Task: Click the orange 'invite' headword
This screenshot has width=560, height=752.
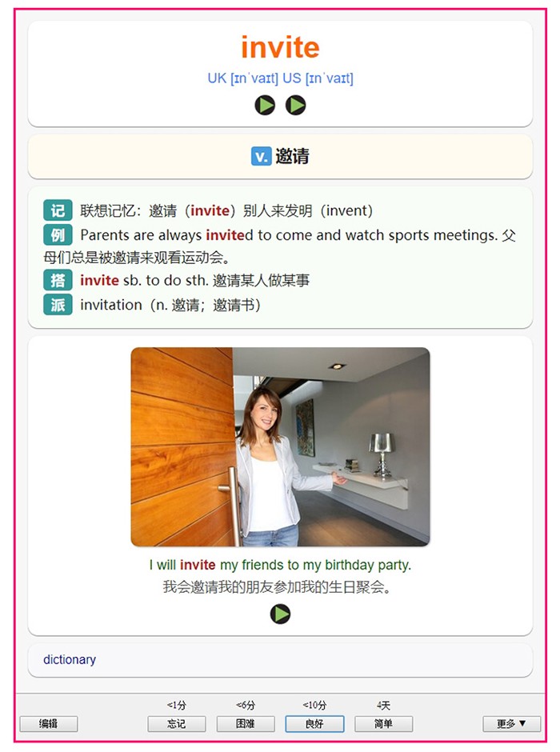Action: pyautogui.click(x=280, y=47)
